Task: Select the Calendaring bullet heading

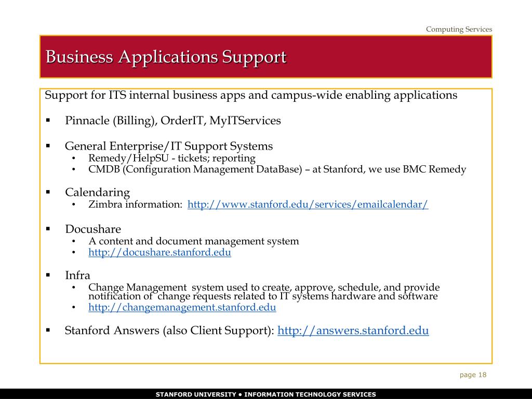Action: click(x=97, y=192)
